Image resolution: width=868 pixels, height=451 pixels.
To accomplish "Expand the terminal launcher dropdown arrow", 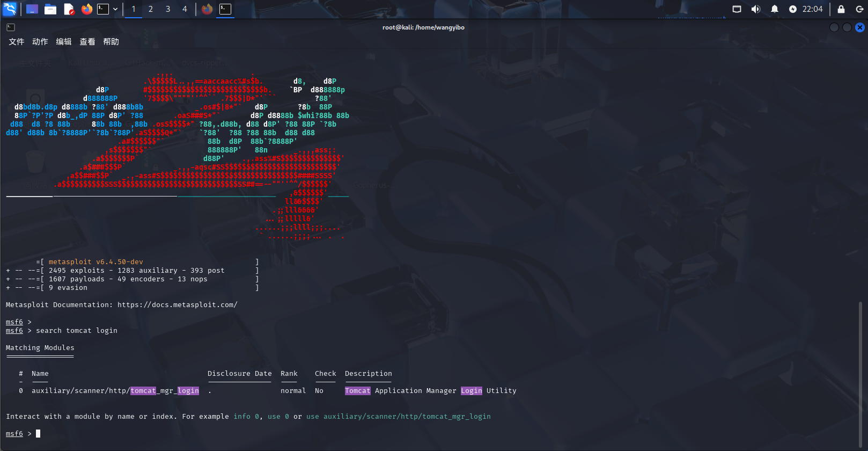I will click(115, 9).
